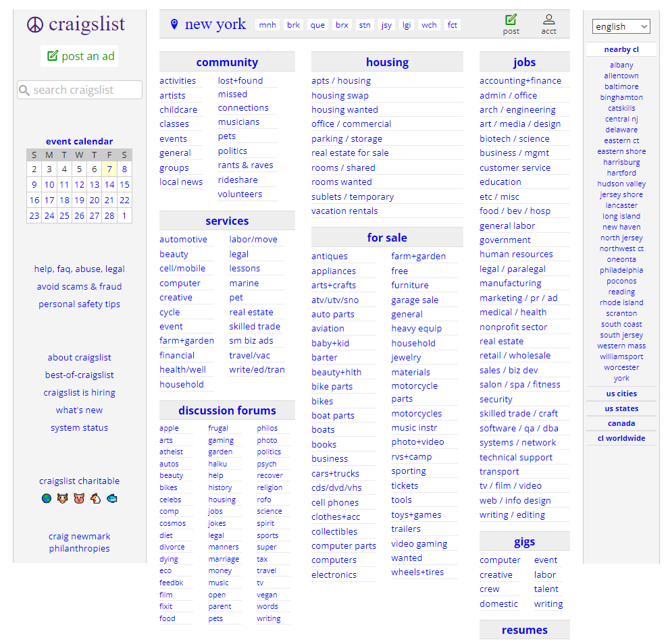Go to long island nearby site
Image resolution: width=670 pixels, height=644 pixels.
pyautogui.click(x=621, y=216)
